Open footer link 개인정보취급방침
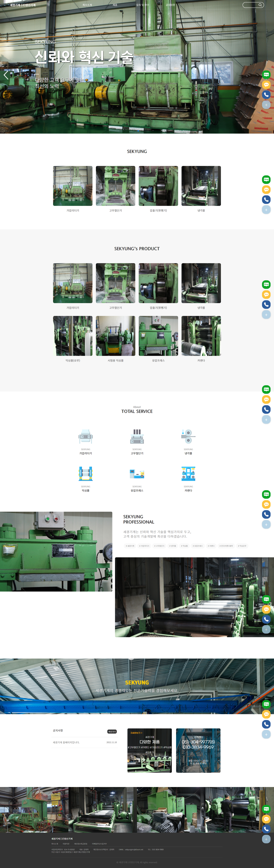The height and width of the screenshot is (868, 274). tap(81, 844)
